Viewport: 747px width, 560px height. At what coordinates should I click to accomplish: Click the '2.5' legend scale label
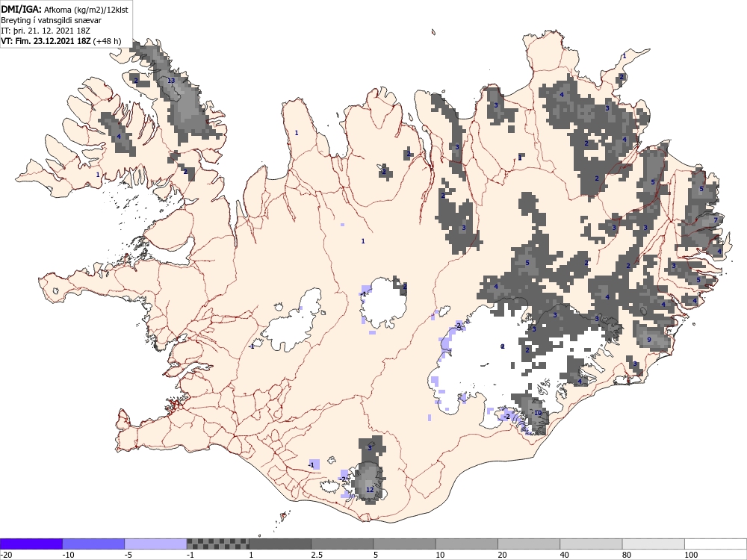tap(316, 555)
